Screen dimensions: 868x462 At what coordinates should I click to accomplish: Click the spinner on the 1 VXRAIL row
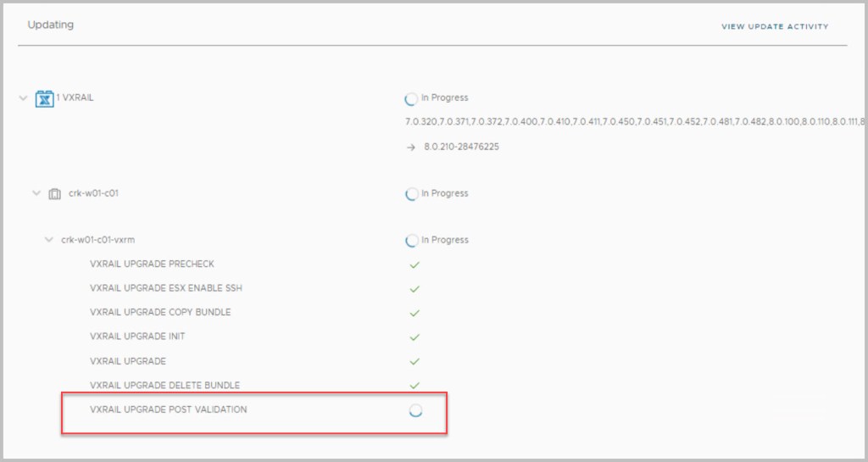(411, 99)
